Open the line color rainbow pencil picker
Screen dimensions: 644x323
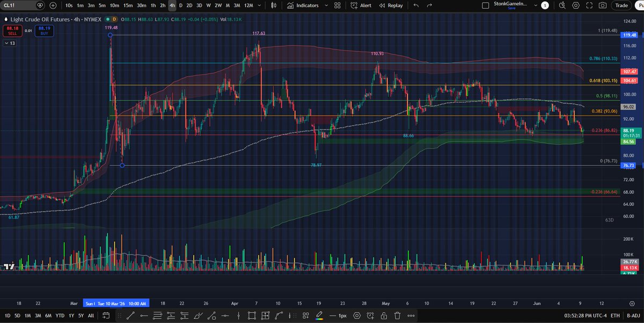[x=319, y=315]
